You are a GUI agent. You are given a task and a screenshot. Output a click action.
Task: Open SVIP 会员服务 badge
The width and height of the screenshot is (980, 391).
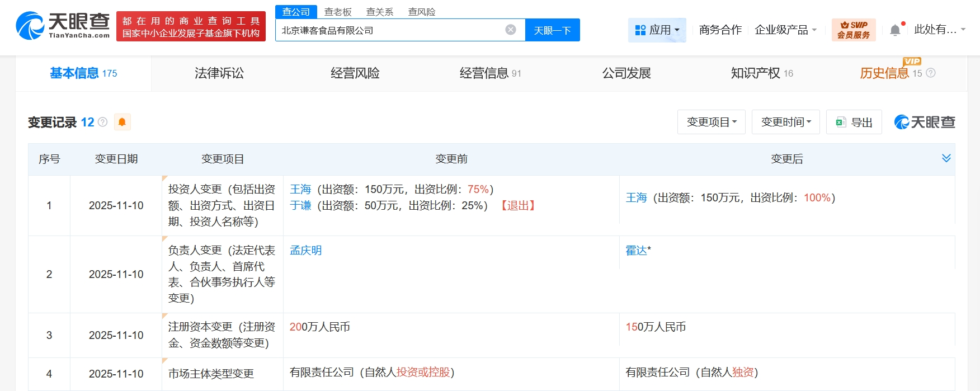[854, 30]
